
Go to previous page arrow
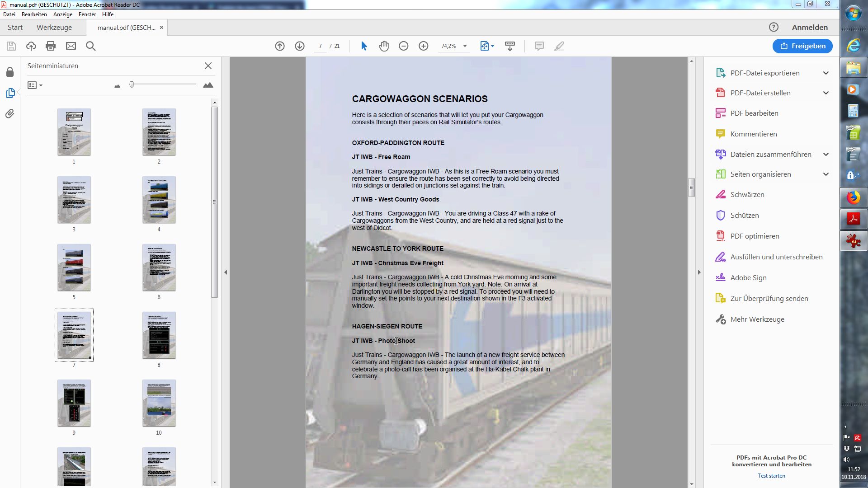[280, 46]
